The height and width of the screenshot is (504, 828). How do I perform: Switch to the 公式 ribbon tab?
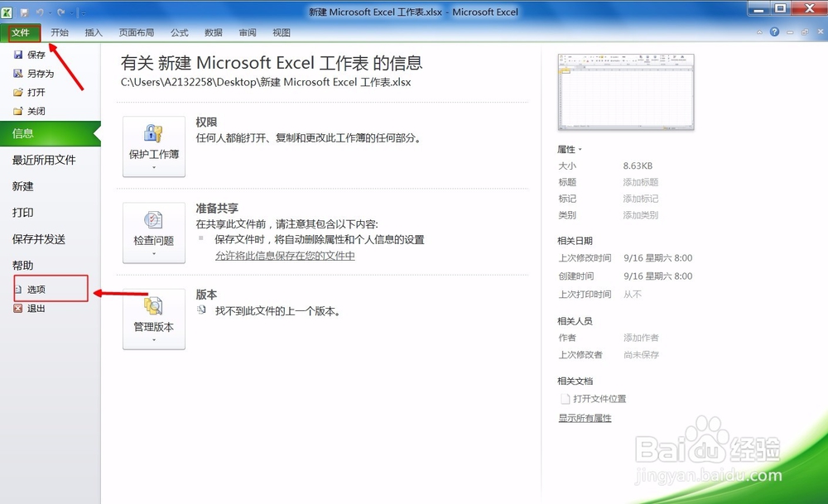coord(180,33)
